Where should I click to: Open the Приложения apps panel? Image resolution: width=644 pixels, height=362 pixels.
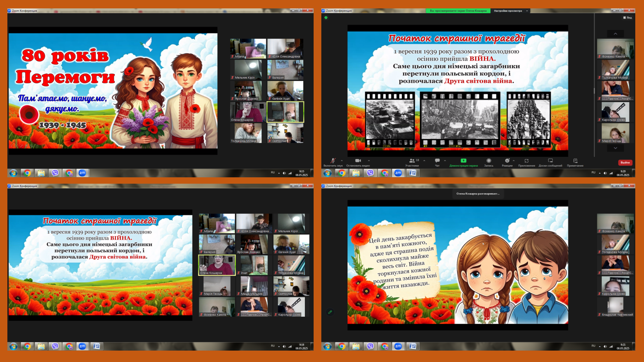click(527, 163)
